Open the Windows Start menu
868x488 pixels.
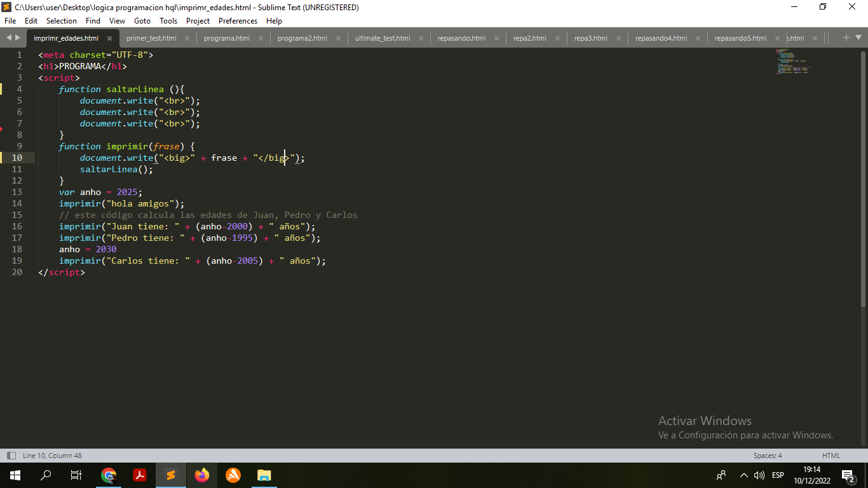point(15,475)
